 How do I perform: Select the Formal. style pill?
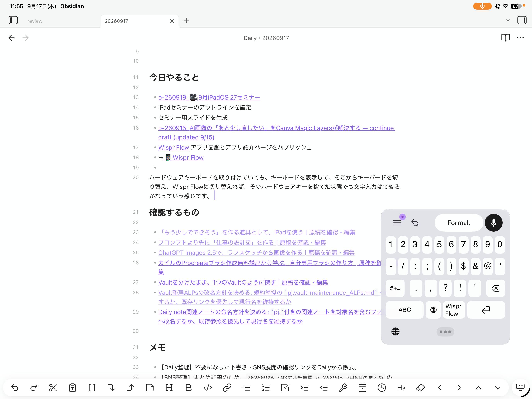tap(459, 223)
